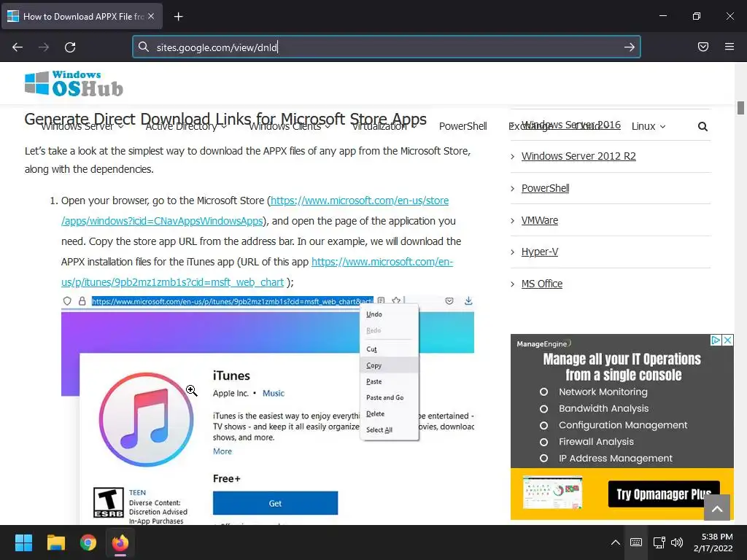Go back to previous page
This screenshot has height=560, width=747.
coord(18,47)
